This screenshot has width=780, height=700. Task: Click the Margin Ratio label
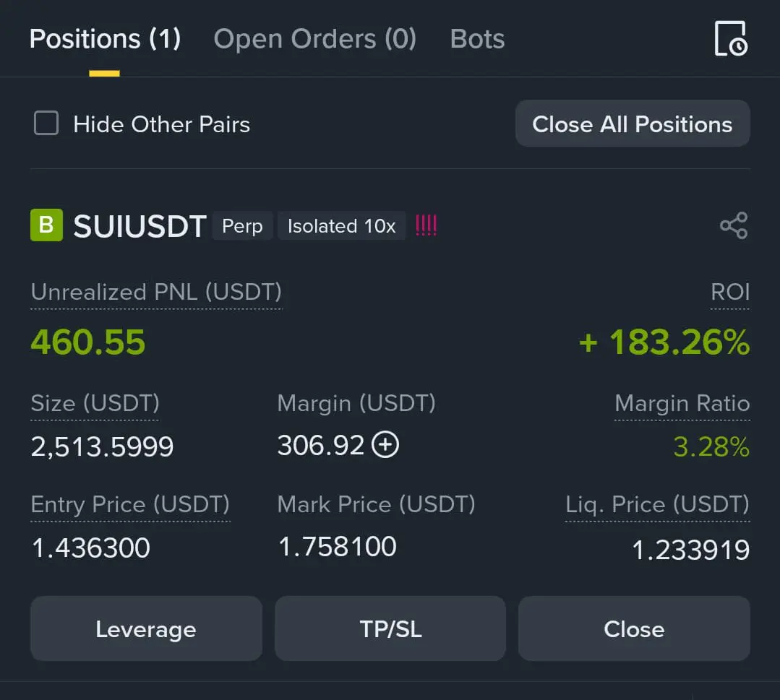click(x=682, y=403)
